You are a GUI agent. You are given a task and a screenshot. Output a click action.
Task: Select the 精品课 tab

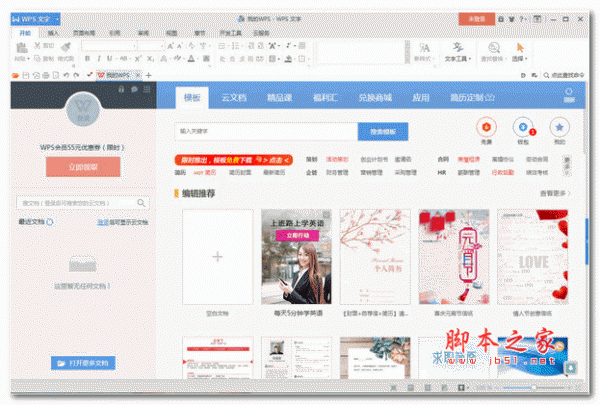coord(280,98)
